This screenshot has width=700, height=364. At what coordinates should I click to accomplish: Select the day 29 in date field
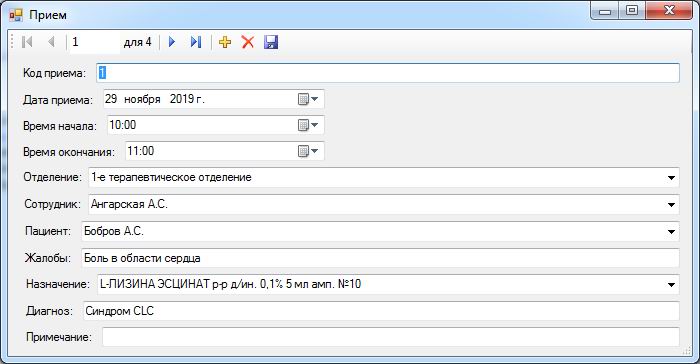111,99
